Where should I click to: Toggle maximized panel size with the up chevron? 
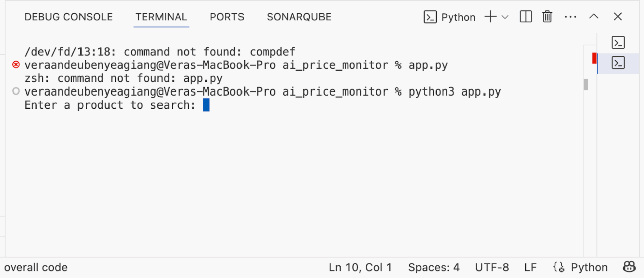[x=594, y=17]
